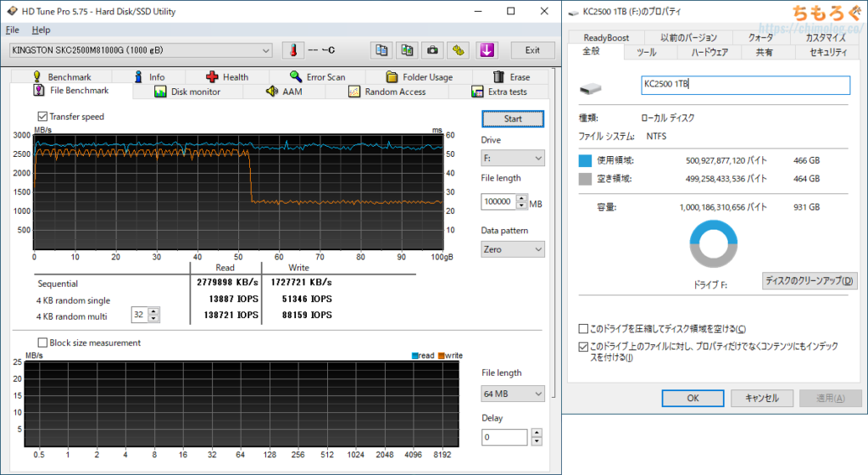Click the OK button in Properties
The image size is (868, 475).
(x=693, y=398)
